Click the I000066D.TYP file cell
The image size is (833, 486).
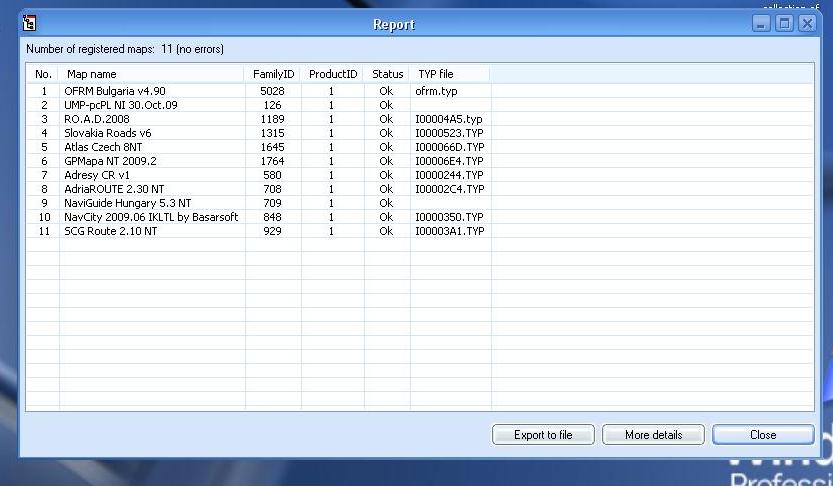449,147
